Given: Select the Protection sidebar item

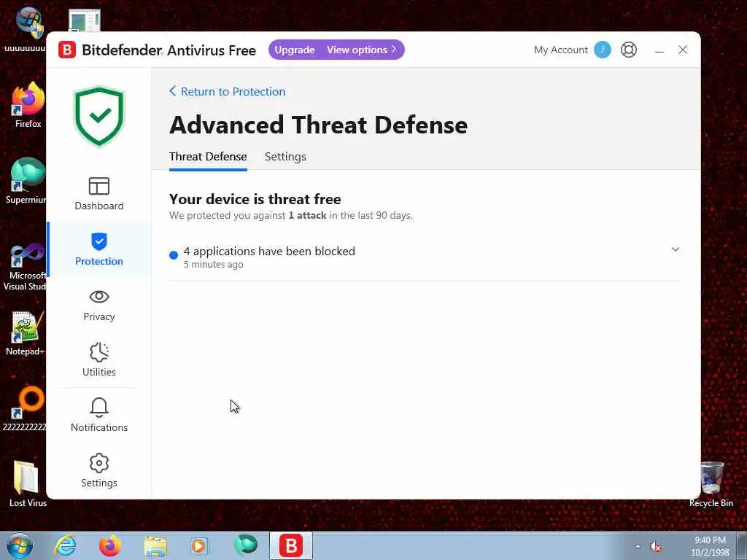Looking at the screenshot, I should pos(99,249).
